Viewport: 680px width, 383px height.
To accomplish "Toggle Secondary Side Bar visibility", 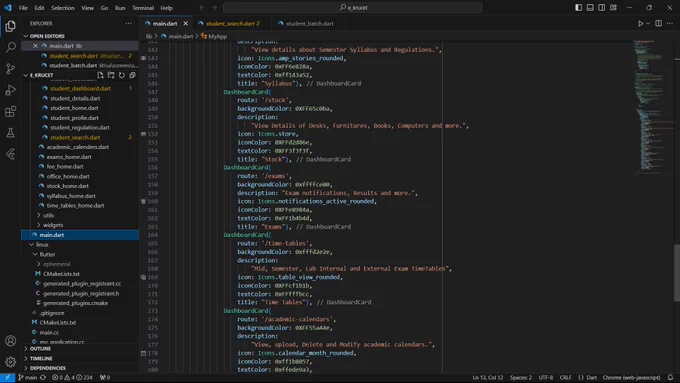I will [602, 7].
